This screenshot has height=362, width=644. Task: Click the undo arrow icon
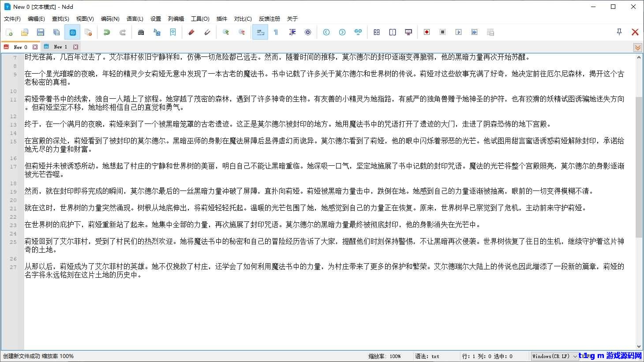click(x=106, y=32)
